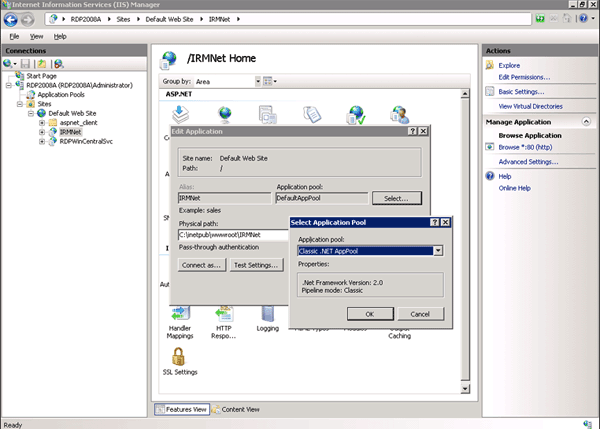This screenshot has height=429, width=600.
Task: Click Default Web Site in the breadcrumb
Action: point(169,19)
